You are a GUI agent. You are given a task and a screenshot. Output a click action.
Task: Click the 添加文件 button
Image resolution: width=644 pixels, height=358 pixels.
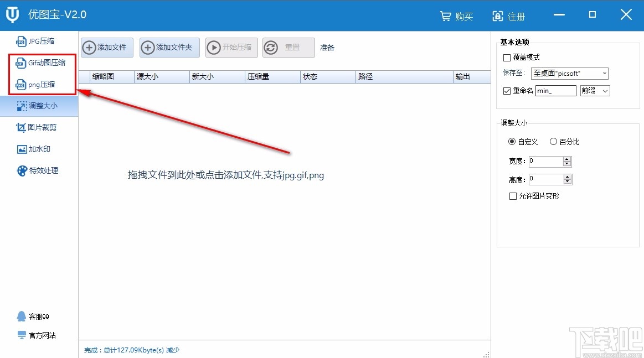pos(106,48)
